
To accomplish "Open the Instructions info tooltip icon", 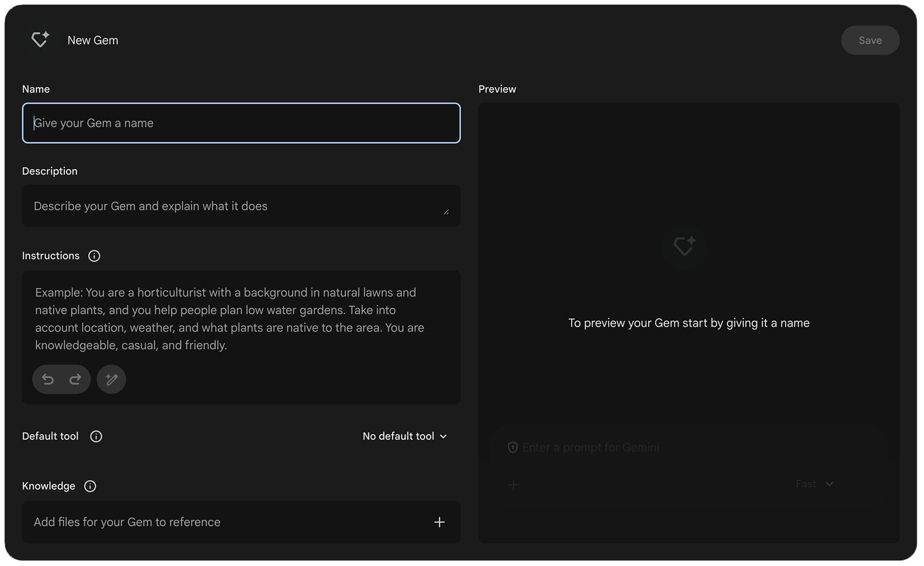I will coord(94,256).
